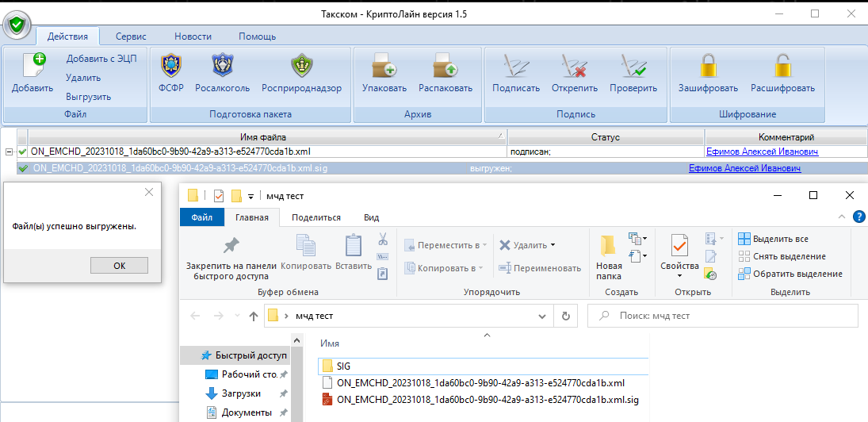Click the properties checkmark icon in Explorer title bar
Image resolution: width=868 pixels, height=422 pixels.
(x=219, y=195)
